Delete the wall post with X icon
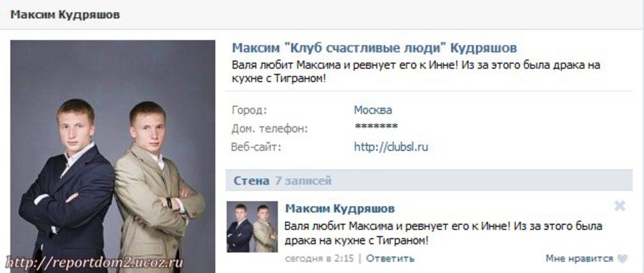The height and width of the screenshot is (273, 644). click(620, 206)
